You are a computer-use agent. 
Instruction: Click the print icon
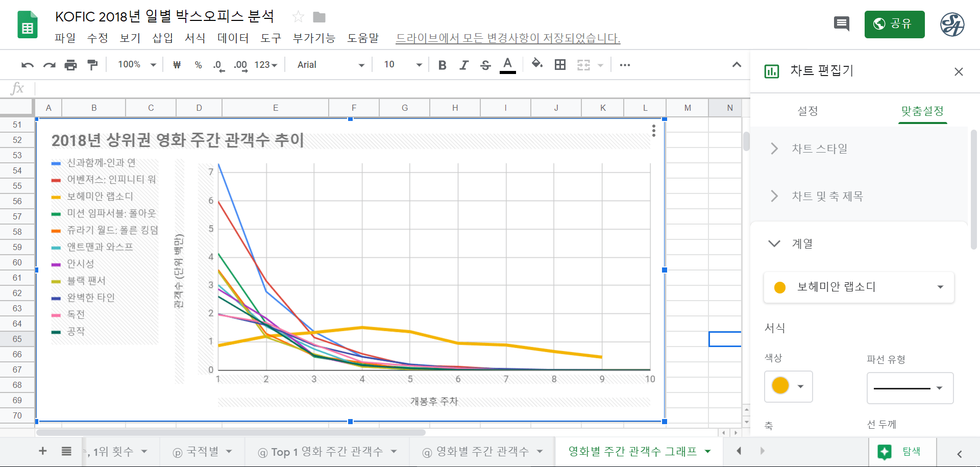70,65
